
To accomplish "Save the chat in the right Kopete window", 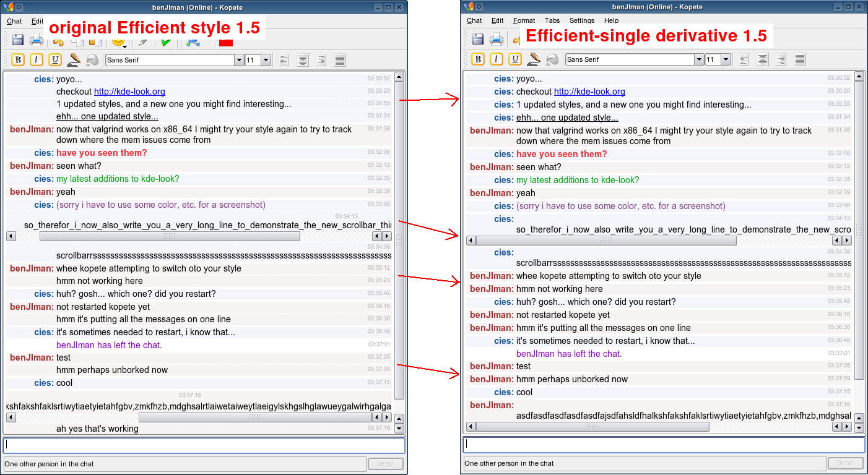I will [x=478, y=40].
